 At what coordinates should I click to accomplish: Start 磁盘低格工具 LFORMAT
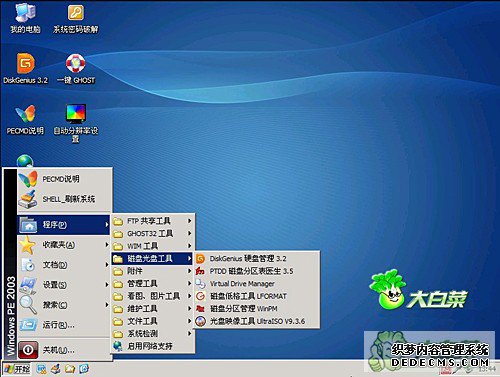point(257,296)
